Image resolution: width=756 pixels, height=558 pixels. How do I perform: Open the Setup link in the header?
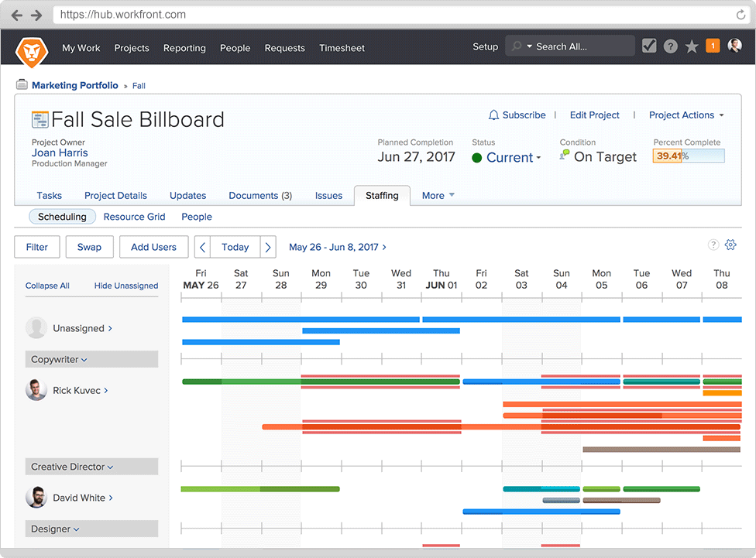(485, 46)
